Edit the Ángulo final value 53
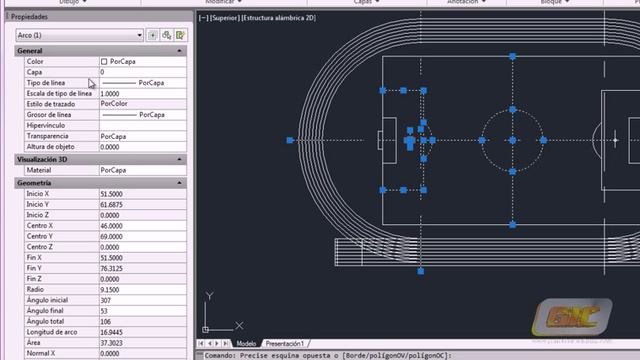The height and width of the screenshot is (360, 640). [142, 311]
